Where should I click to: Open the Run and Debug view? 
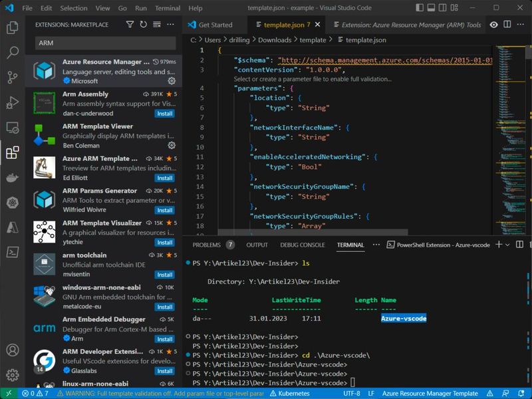pyautogui.click(x=13, y=102)
